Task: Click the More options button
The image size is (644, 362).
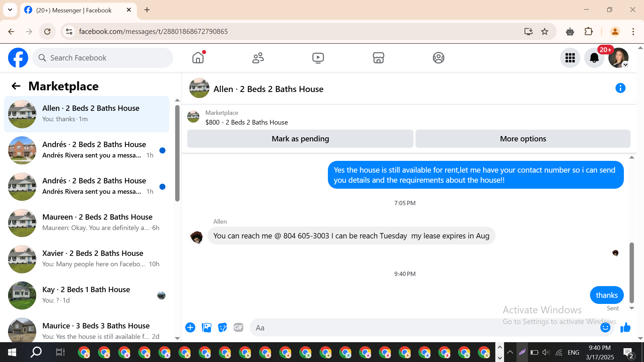Action: (523, 139)
